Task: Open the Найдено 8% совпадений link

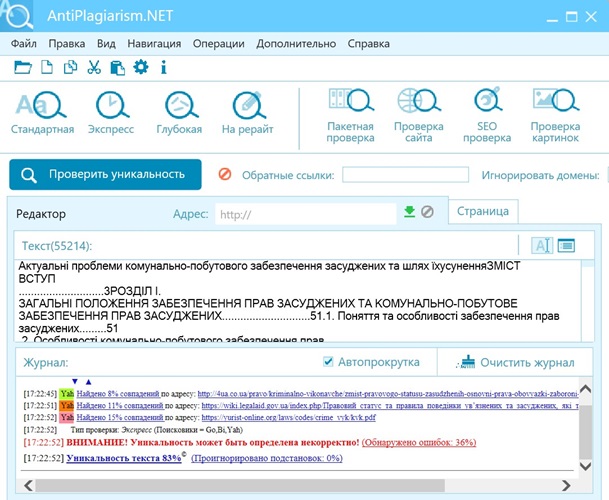Action: 118,394
